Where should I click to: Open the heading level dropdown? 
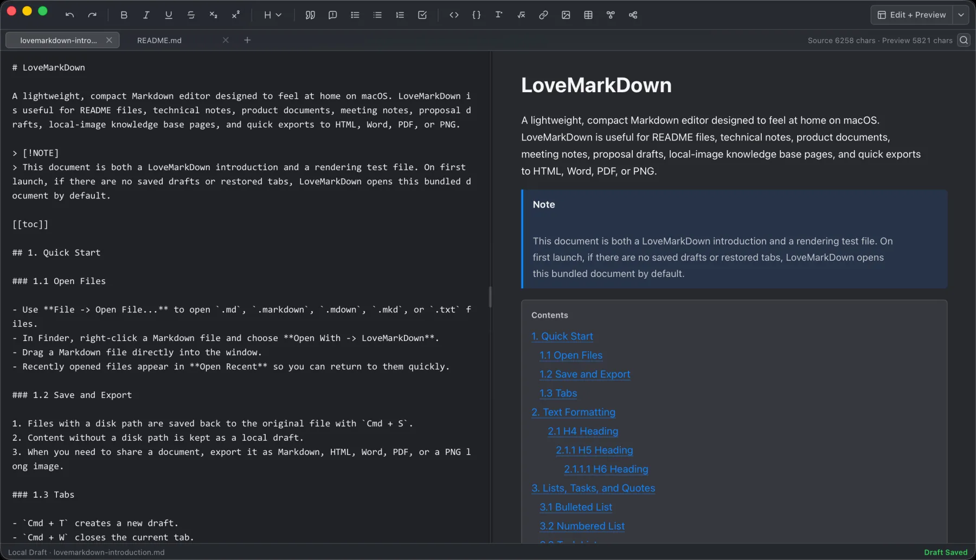click(273, 15)
